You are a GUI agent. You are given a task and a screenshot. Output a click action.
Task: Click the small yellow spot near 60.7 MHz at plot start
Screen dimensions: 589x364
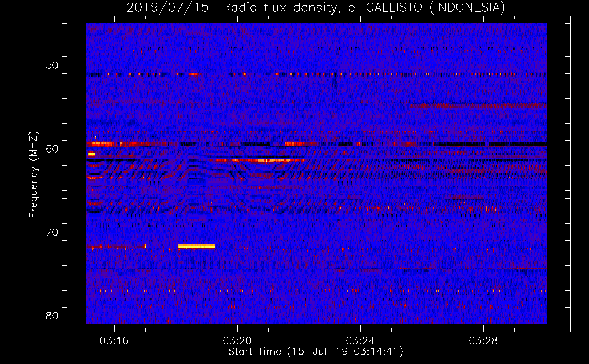91,154
